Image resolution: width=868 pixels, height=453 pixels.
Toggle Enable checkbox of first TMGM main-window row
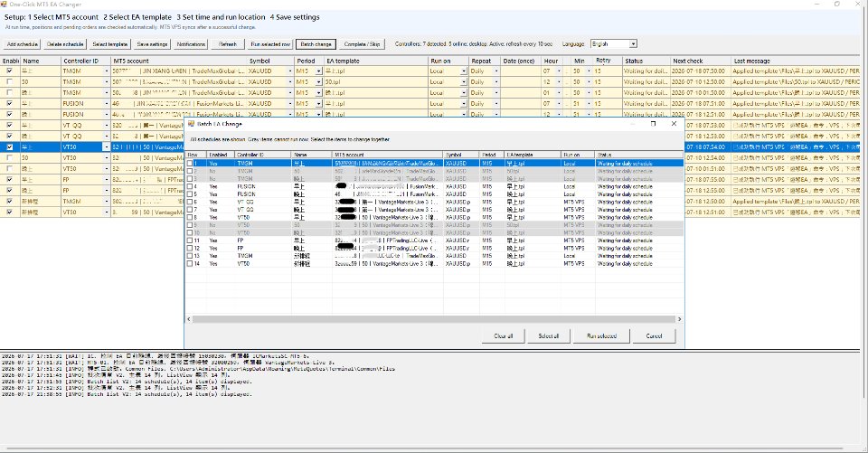9,71
